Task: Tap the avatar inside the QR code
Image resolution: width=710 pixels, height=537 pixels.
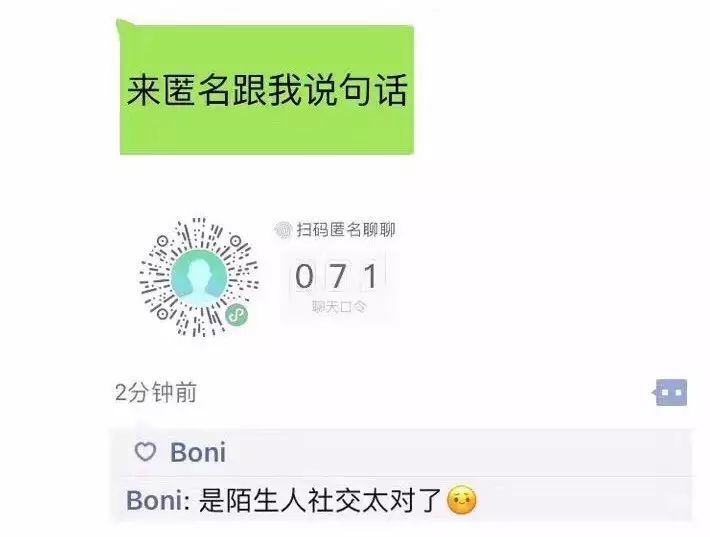Action: tap(199, 277)
